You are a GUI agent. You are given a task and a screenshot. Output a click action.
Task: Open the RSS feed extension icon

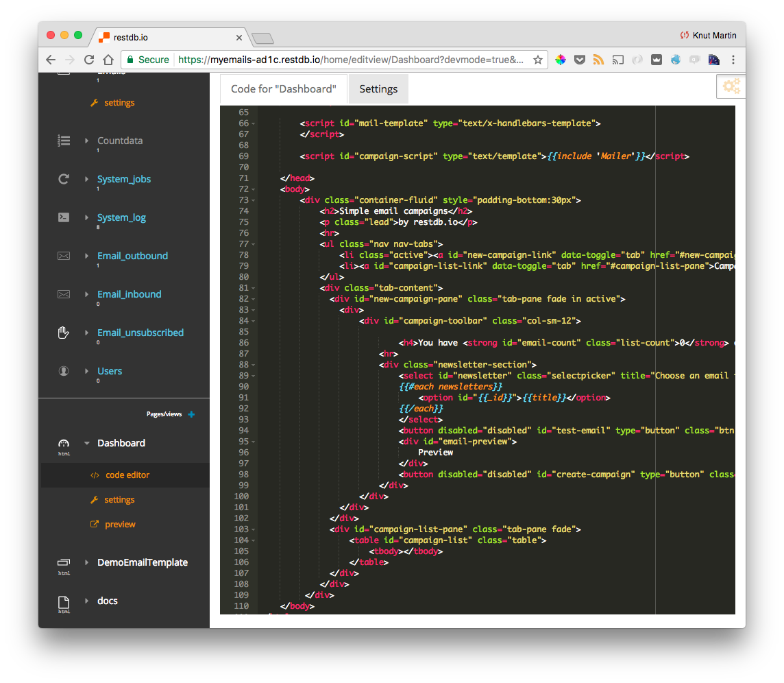point(598,60)
